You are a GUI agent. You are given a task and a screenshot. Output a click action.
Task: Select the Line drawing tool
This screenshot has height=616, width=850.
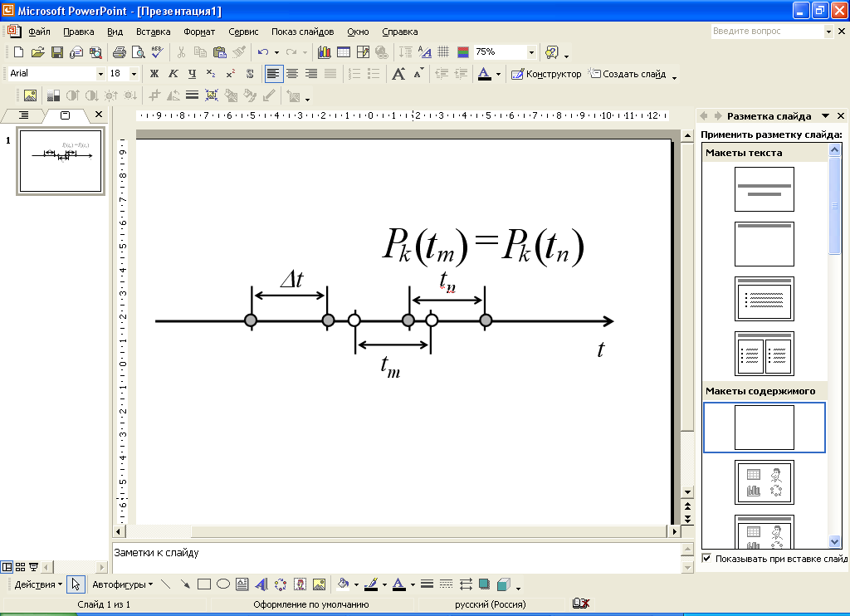(x=166, y=584)
